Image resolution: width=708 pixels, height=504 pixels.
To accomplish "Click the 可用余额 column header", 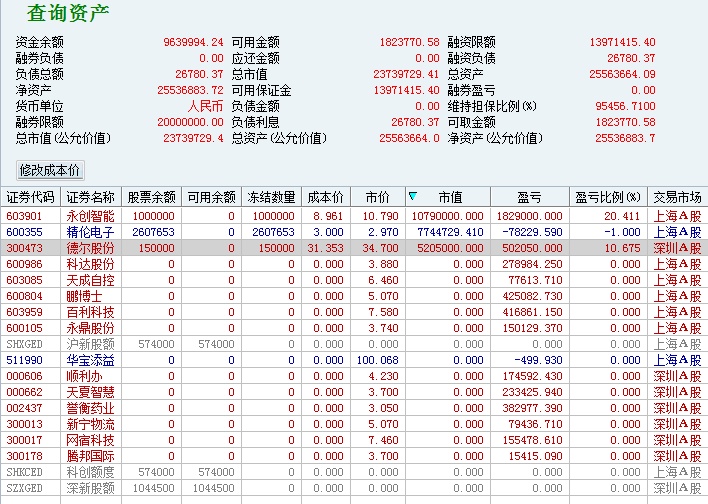I will [x=212, y=197].
